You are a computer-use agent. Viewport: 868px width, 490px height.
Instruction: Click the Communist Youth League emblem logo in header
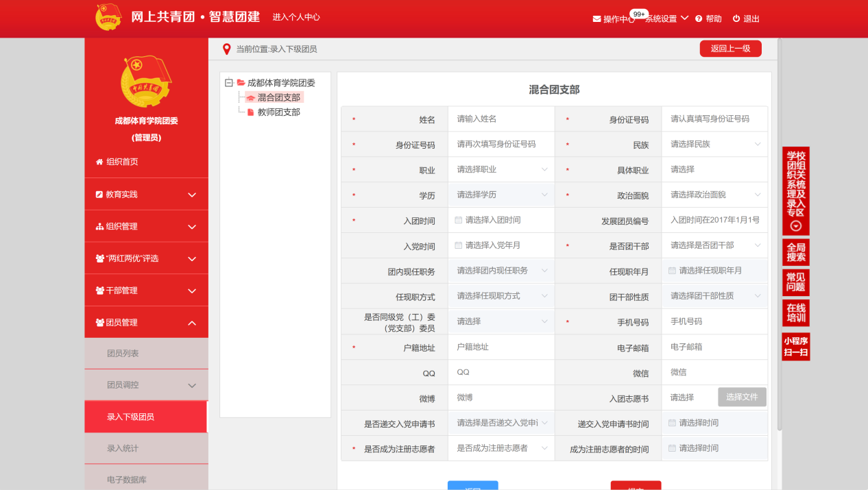click(108, 18)
